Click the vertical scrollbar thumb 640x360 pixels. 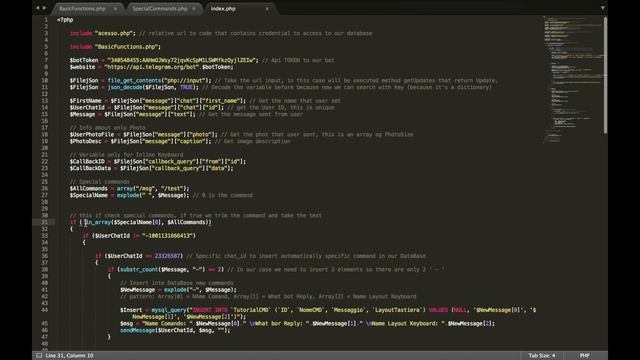click(605, 75)
